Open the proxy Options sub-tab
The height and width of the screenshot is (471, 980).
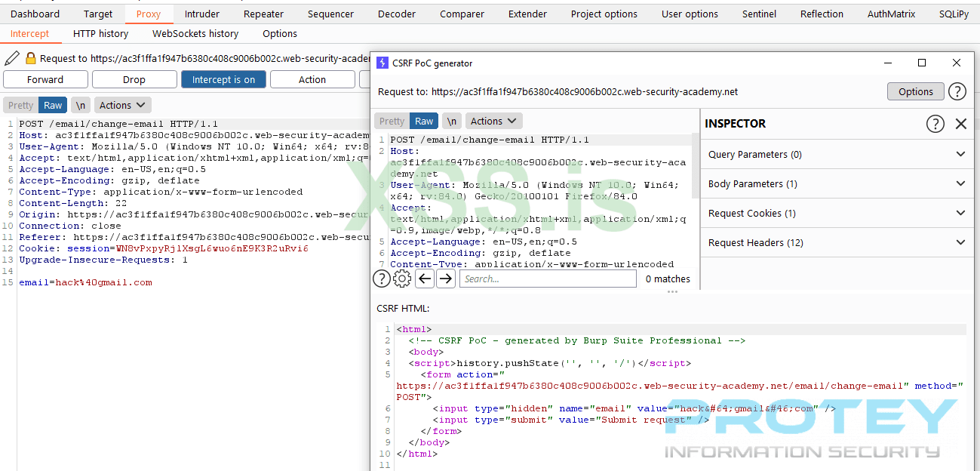click(x=280, y=33)
